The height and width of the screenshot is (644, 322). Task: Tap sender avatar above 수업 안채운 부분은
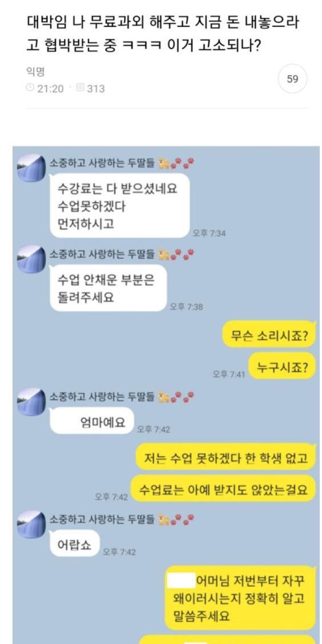31,259
